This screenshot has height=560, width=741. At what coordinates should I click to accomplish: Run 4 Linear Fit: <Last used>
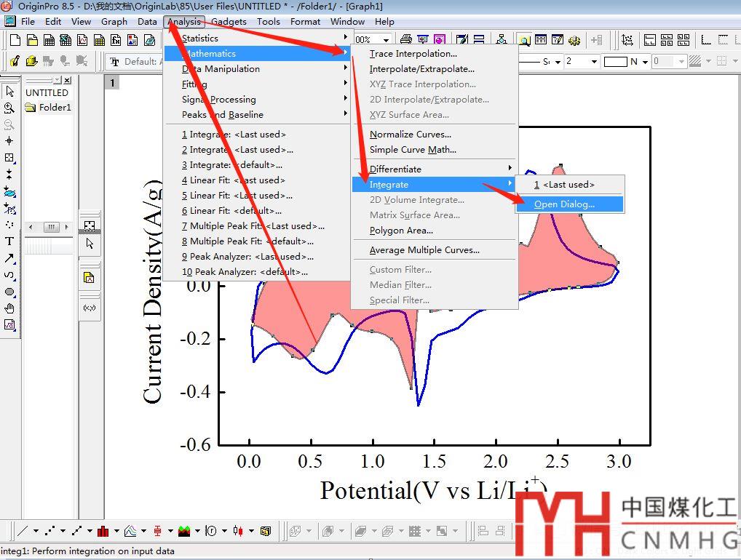(x=233, y=180)
